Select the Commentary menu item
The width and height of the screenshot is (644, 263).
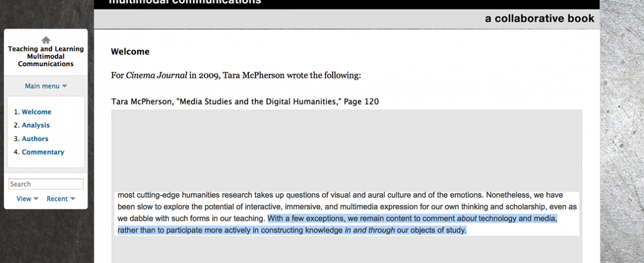tap(43, 152)
